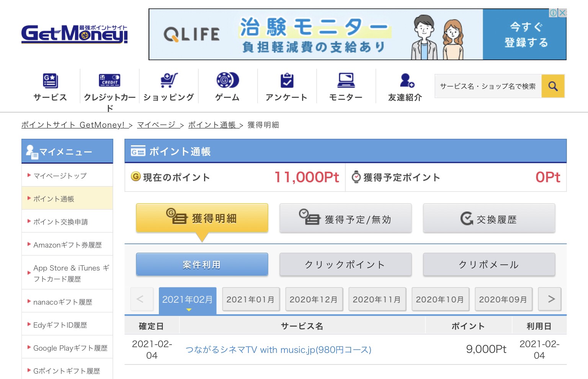Open ポイント交換申請 in sidebar

coord(67,221)
